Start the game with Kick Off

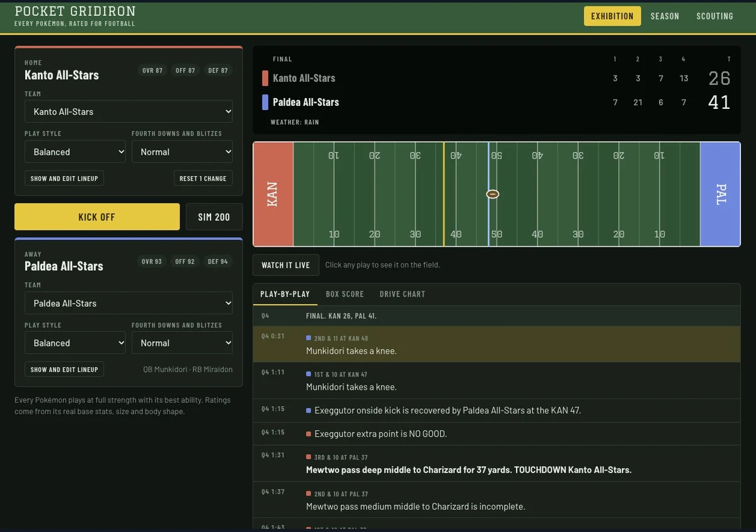click(97, 217)
